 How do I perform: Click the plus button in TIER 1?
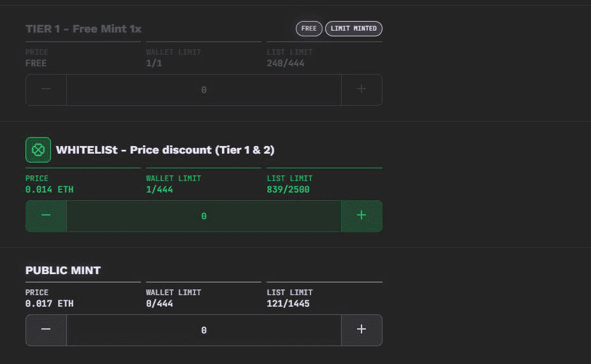tap(361, 89)
